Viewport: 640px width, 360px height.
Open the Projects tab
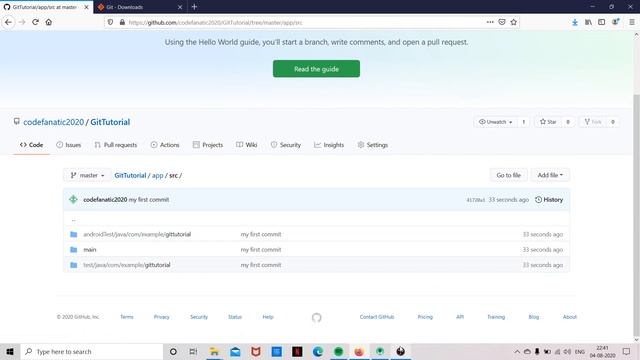[208, 145]
